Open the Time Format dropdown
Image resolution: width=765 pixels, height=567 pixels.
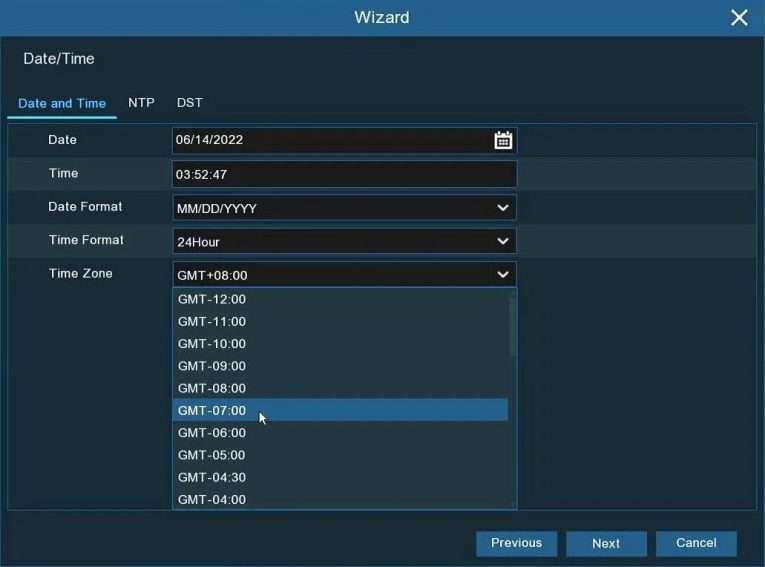point(344,242)
